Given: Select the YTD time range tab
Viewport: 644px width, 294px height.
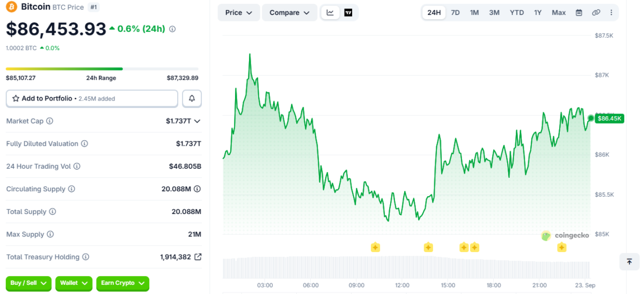Looking at the screenshot, I should 517,12.
